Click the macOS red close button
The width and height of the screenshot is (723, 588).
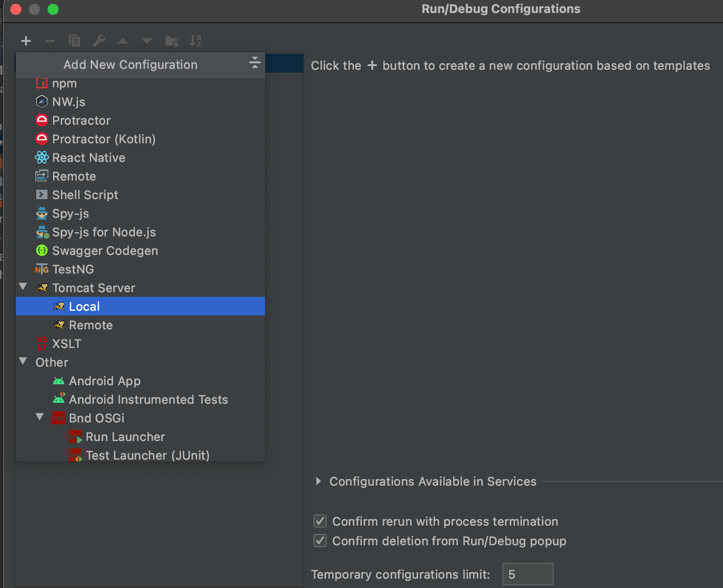click(x=16, y=9)
